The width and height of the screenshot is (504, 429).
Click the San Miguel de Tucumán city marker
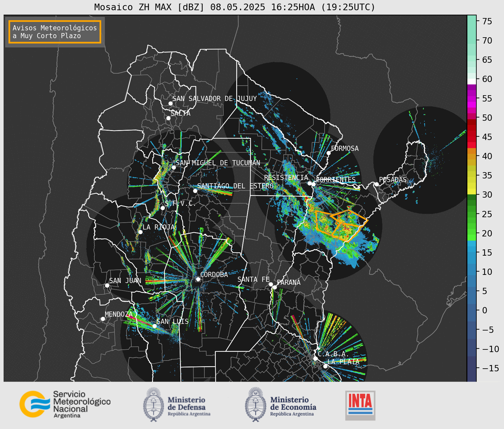click(x=174, y=167)
